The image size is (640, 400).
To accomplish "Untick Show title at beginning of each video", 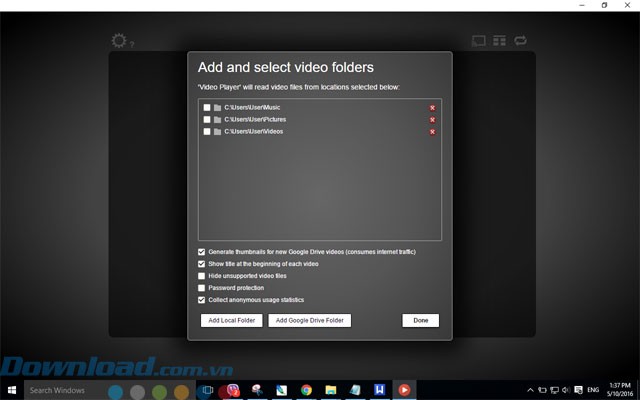I will [x=201, y=264].
